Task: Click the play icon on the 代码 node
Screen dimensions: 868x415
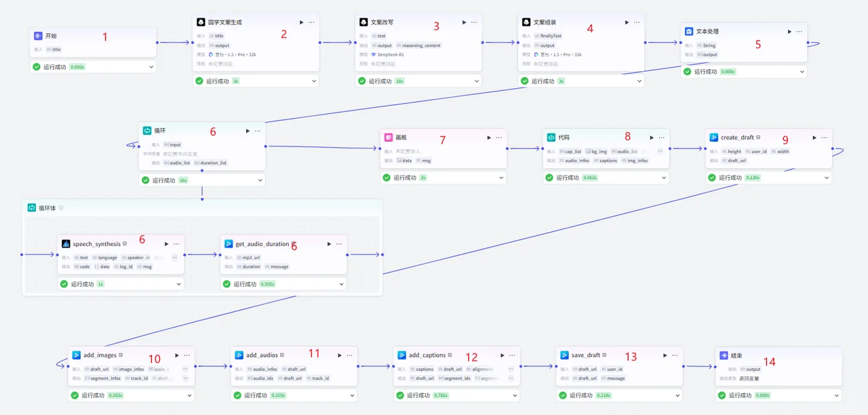Action: tap(652, 137)
